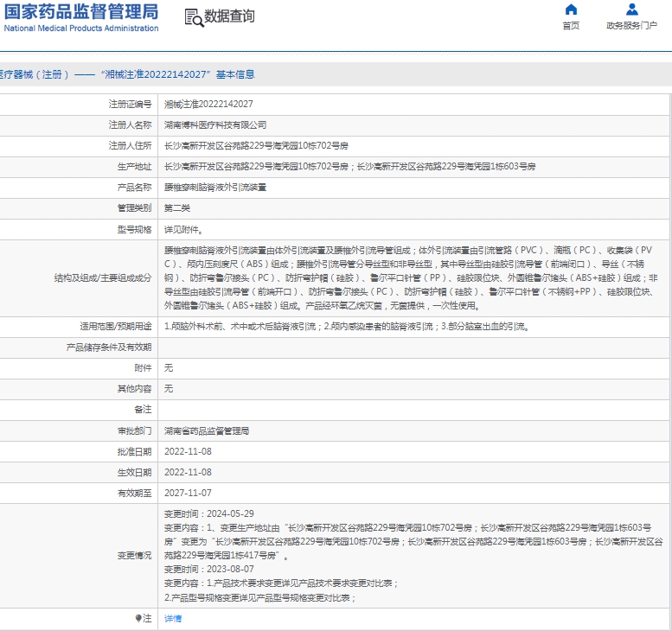The image size is (672, 631).
Task: Click the 有效期至 label
Action: click(134, 493)
